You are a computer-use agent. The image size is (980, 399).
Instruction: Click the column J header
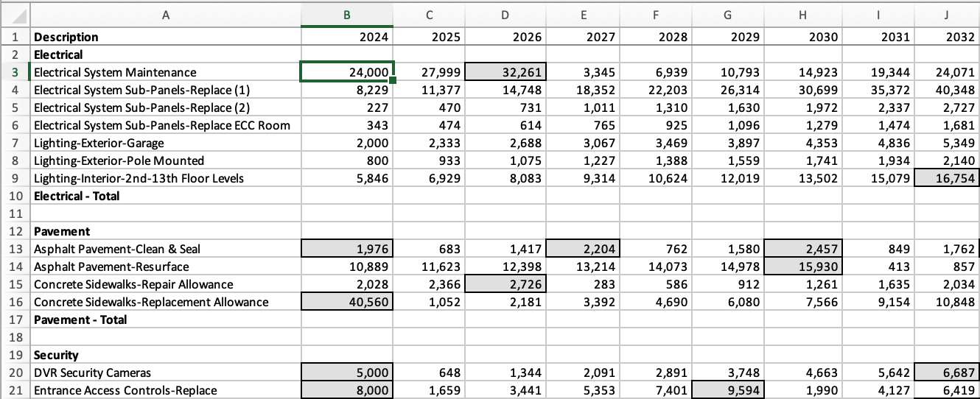click(949, 15)
